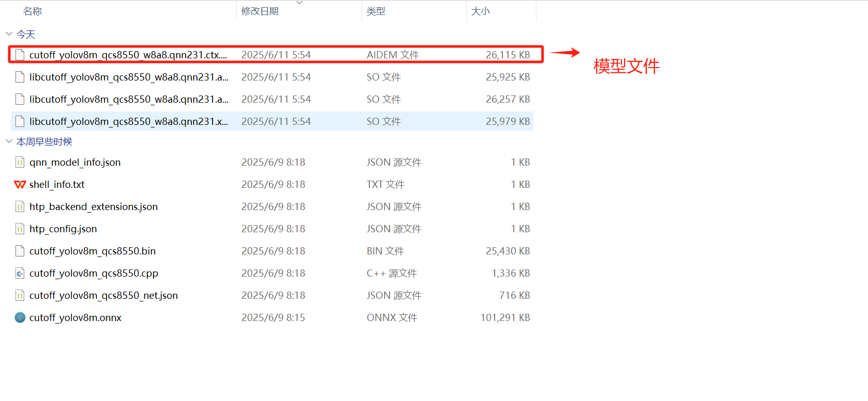Click file icon of the 25,979 KB SO file
868x401 pixels.
tap(20, 121)
